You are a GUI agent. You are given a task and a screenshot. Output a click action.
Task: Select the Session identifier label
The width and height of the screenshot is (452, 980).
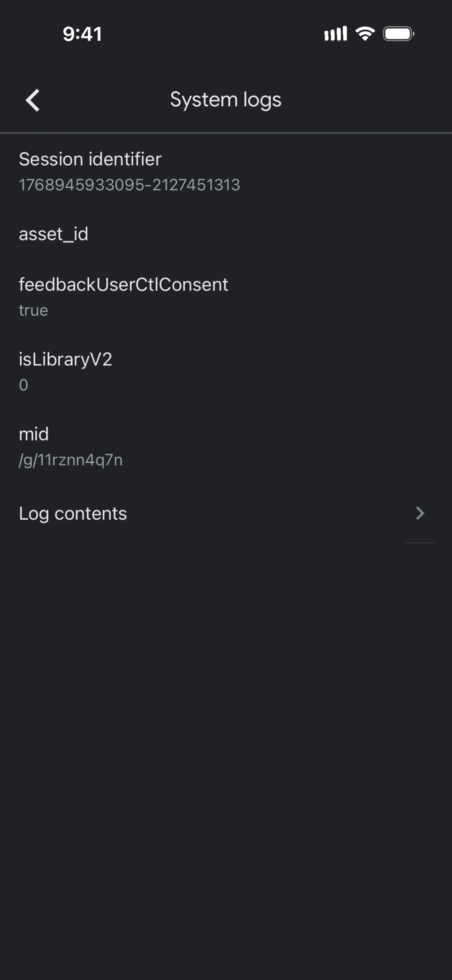pyautogui.click(x=90, y=159)
